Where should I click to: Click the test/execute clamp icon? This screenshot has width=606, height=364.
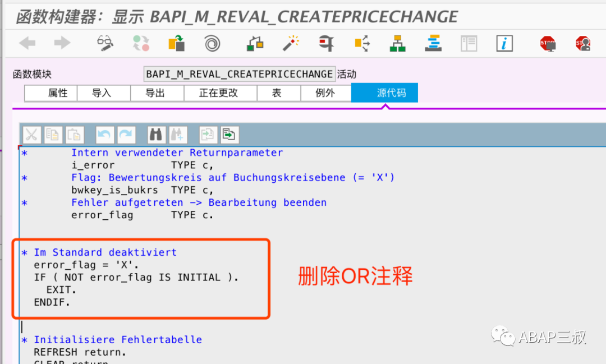(x=326, y=43)
